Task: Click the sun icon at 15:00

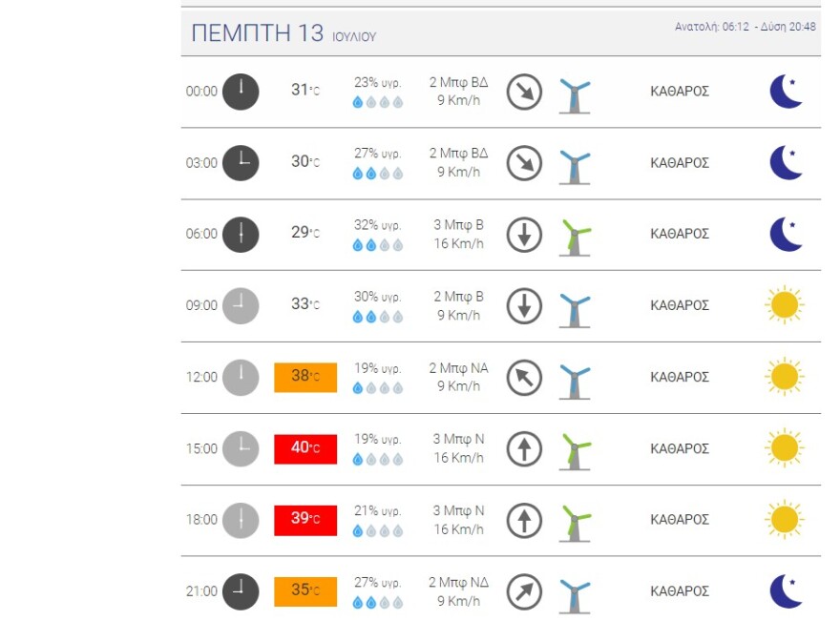Action: point(785,448)
